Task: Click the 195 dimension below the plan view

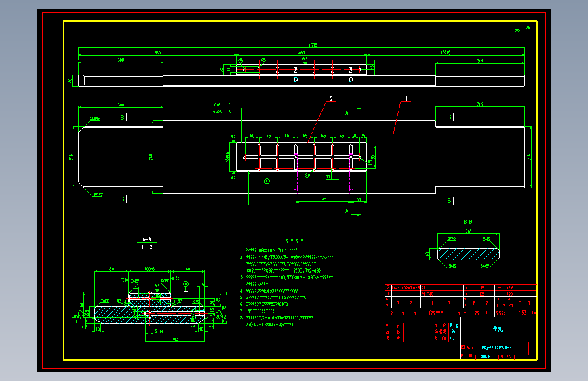Action: tap(323, 200)
